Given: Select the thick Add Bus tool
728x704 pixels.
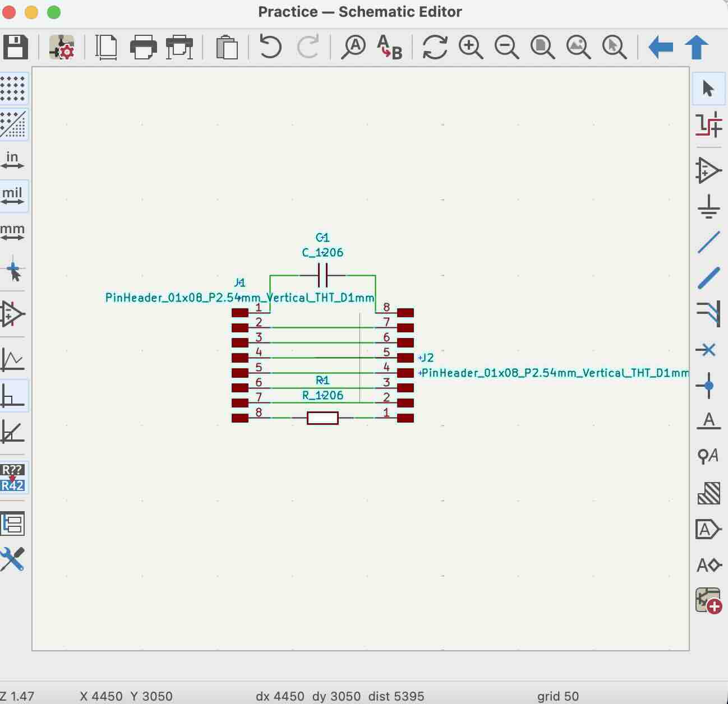Looking at the screenshot, I should point(709,278).
